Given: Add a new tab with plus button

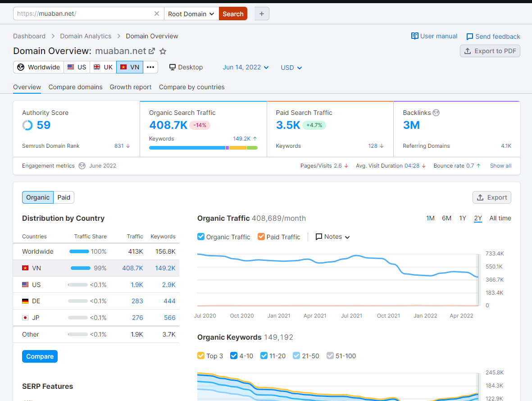Looking at the screenshot, I should pos(262,14).
